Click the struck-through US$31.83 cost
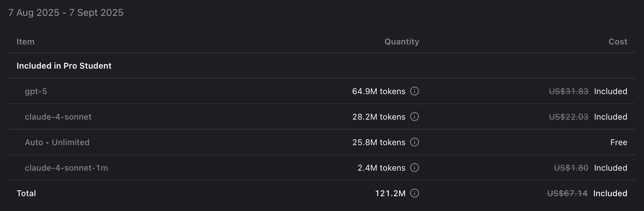This screenshot has height=211, width=644. pyautogui.click(x=568, y=91)
